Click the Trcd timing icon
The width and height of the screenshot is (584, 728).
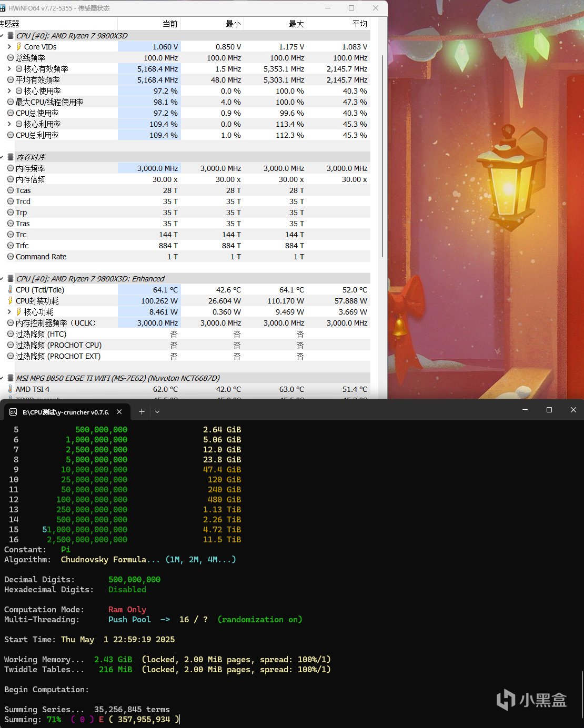(x=11, y=201)
